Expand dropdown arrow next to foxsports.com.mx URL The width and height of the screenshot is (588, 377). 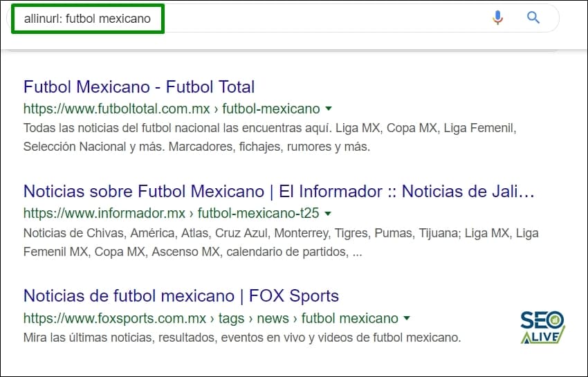(407, 318)
